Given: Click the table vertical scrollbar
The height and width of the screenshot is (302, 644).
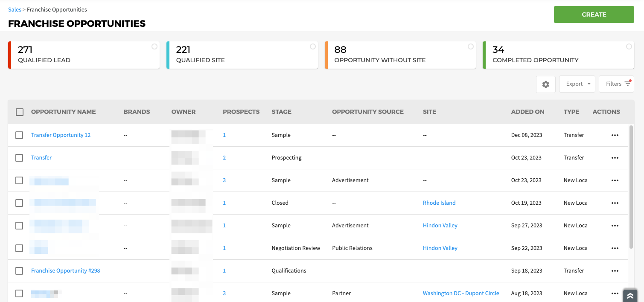Looking at the screenshot, I should pos(631,187).
